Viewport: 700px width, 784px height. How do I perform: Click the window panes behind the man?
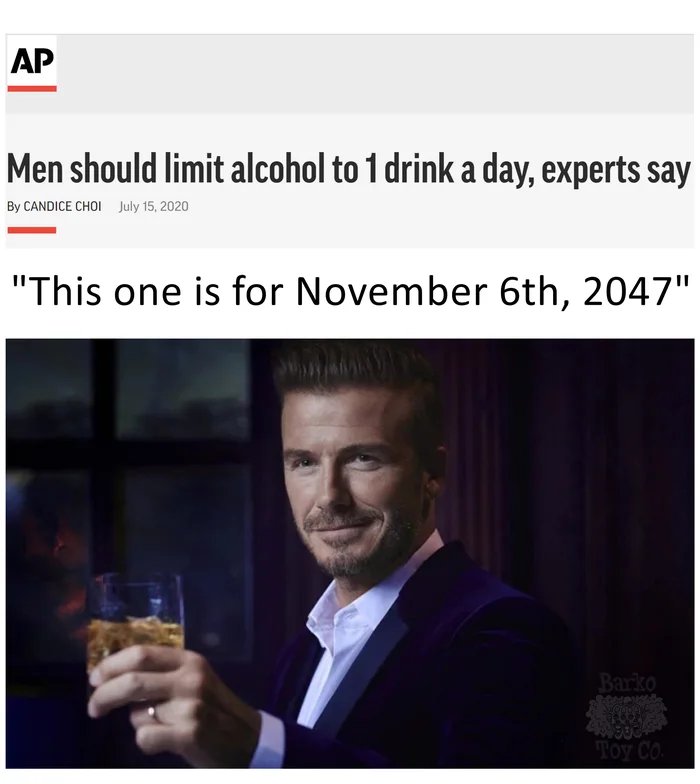[x=130, y=465]
